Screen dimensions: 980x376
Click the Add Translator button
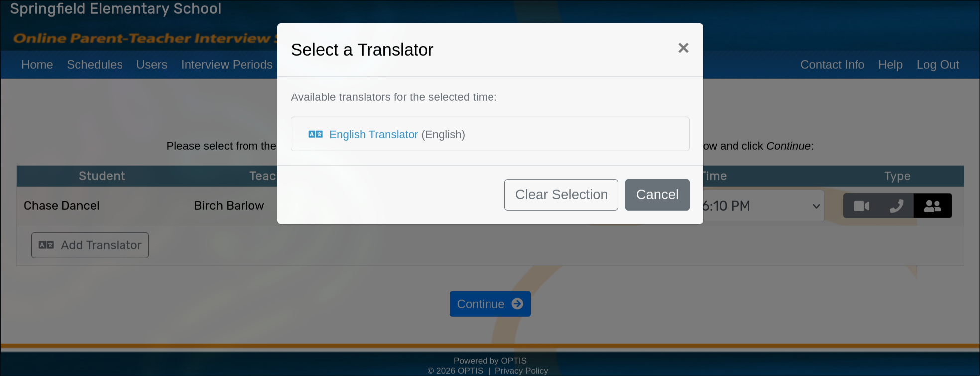[x=90, y=245]
